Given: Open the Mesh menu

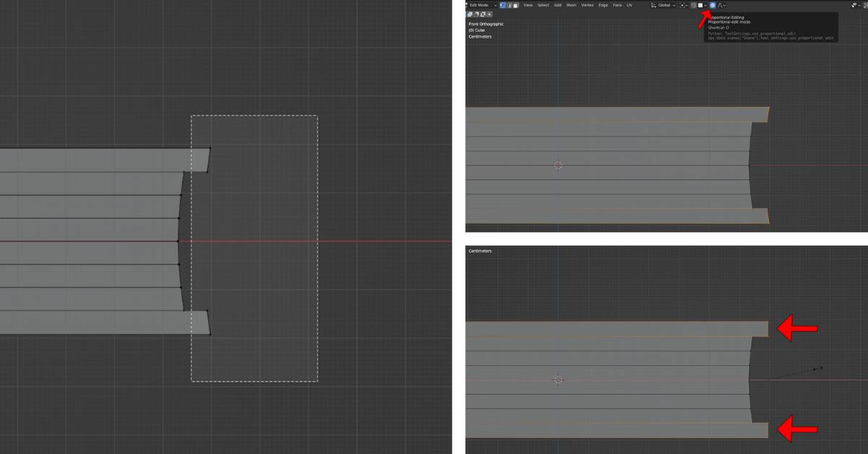Looking at the screenshot, I should [x=572, y=4].
